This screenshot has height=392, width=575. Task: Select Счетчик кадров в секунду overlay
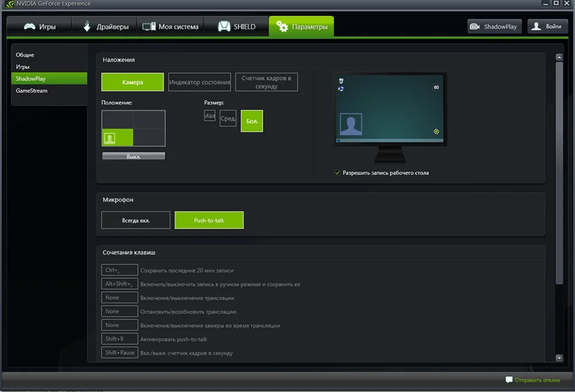tap(267, 82)
